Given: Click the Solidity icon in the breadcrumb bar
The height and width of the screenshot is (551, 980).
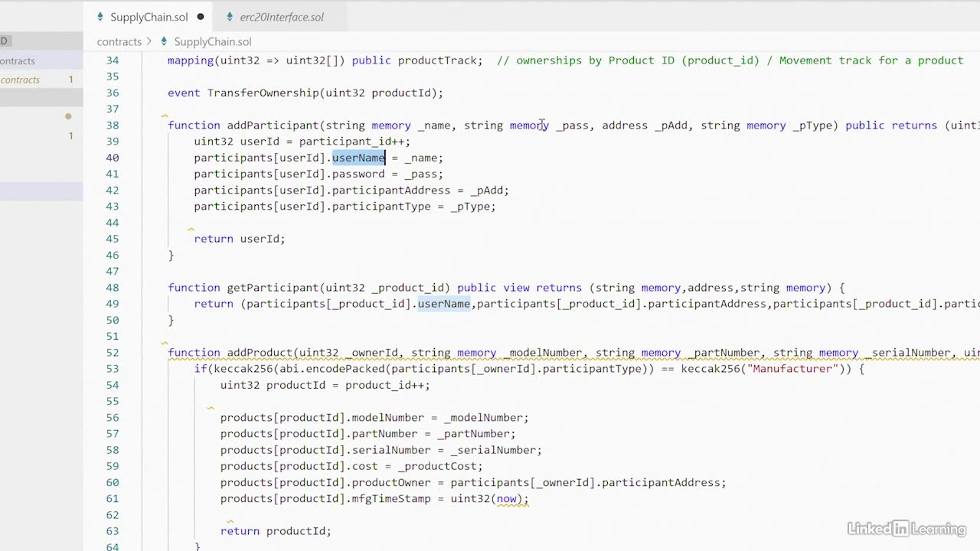Looking at the screenshot, I should click(x=163, y=41).
